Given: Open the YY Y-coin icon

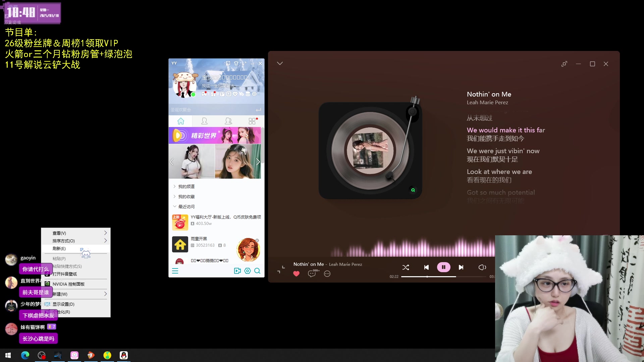Looking at the screenshot, I should coord(241,94).
